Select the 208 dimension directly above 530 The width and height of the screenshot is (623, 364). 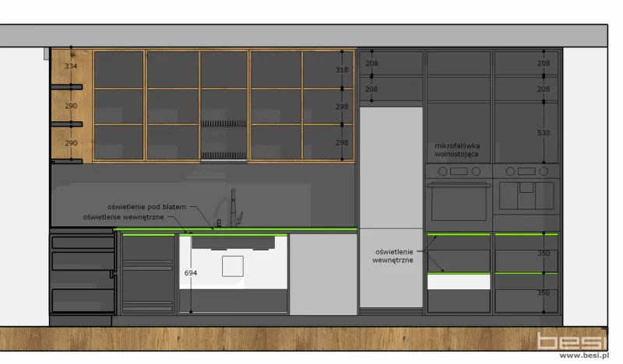[x=544, y=89]
